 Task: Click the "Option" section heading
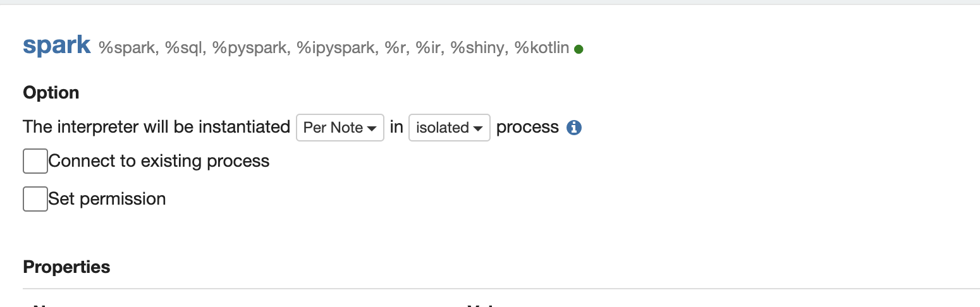click(51, 93)
